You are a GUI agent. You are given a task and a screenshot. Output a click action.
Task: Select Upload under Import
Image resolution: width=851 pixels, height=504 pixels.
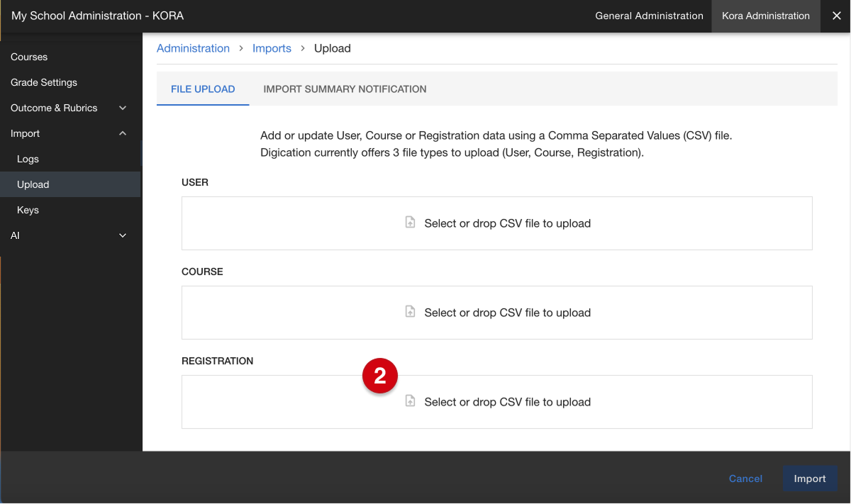click(x=70, y=184)
